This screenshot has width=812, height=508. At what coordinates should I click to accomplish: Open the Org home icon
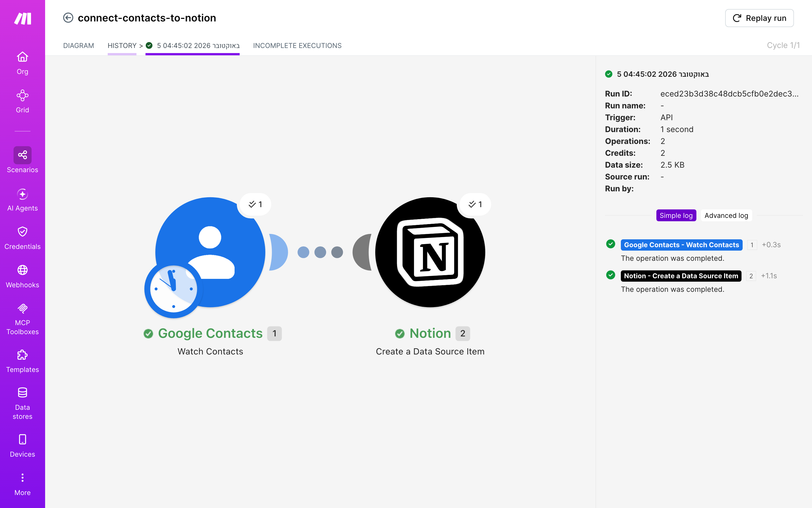tap(23, 57)
